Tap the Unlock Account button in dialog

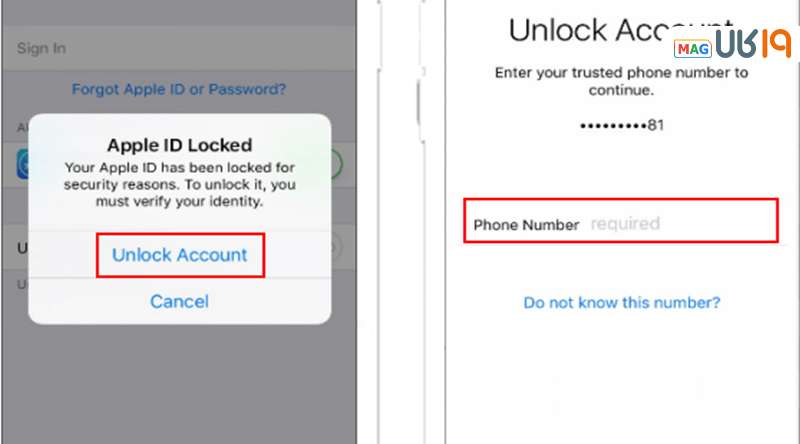coord(180,255)
